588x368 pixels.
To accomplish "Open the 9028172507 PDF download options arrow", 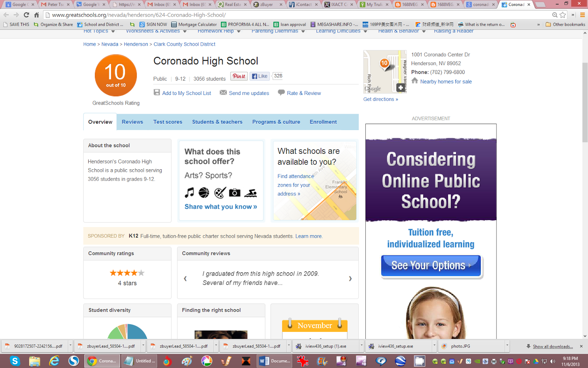I will [x=70, y=346].
